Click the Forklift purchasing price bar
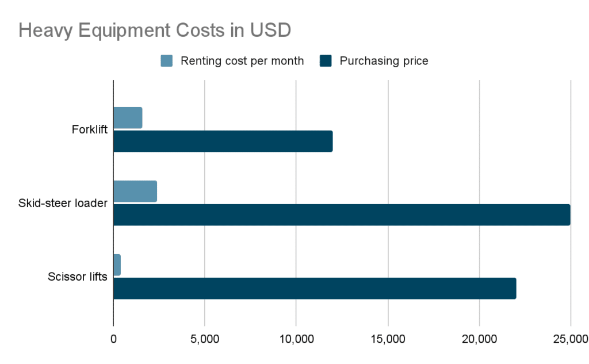 pyautogui.click(x=223, y=141)
